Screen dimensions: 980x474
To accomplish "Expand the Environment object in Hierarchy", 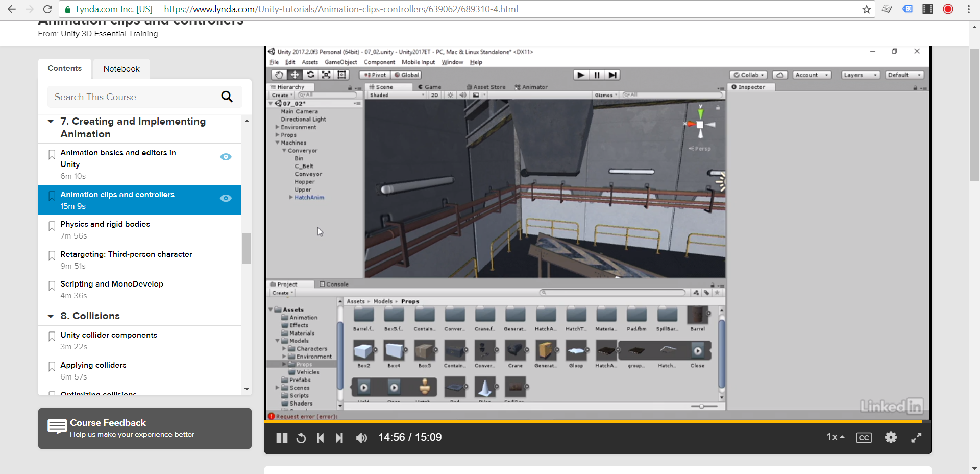I will tap(277, 127).
